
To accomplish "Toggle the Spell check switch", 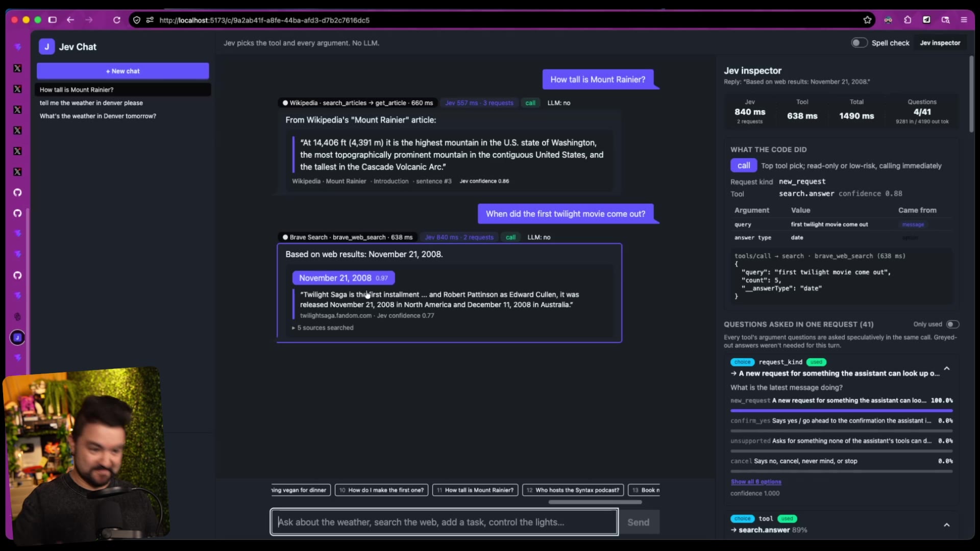I will click(x=859, y=43).
